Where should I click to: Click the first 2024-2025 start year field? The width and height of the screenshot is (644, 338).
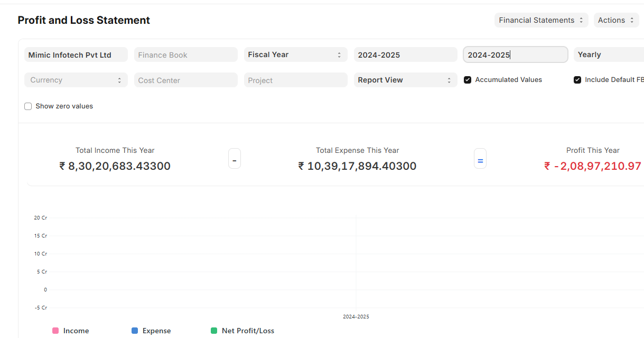(405, 54)
